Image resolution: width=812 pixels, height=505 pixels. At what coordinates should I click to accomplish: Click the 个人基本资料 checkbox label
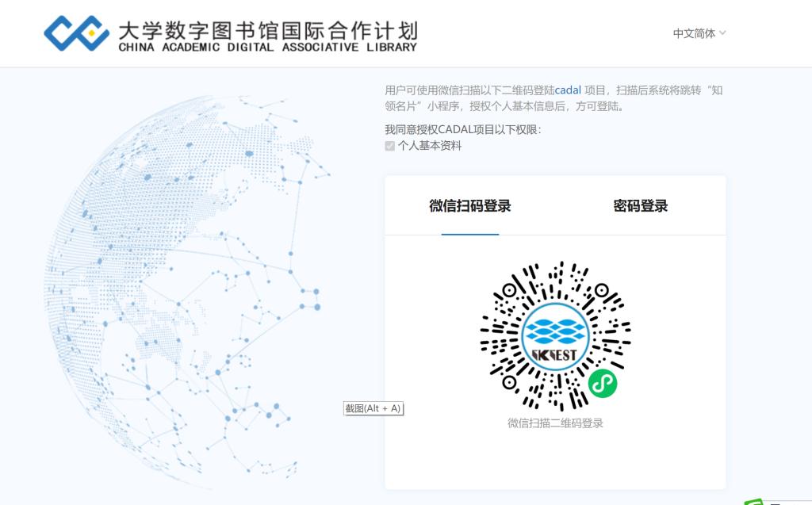430,146
